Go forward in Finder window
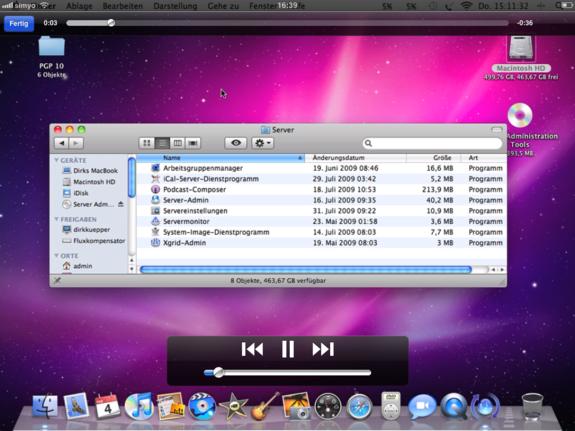Image resolution: width=575 pixels, height=431 pixels. pyautogui.click(x=76, y=143)
